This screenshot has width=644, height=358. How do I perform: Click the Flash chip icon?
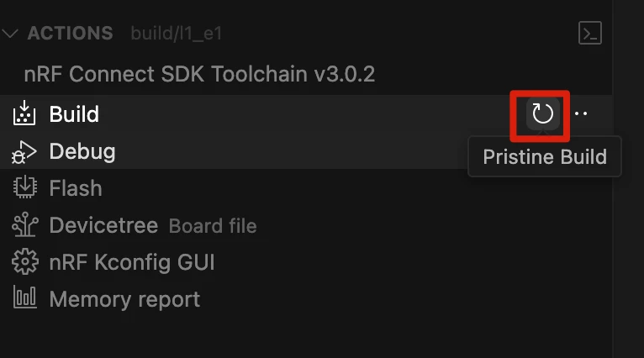(x=25, y=188)
